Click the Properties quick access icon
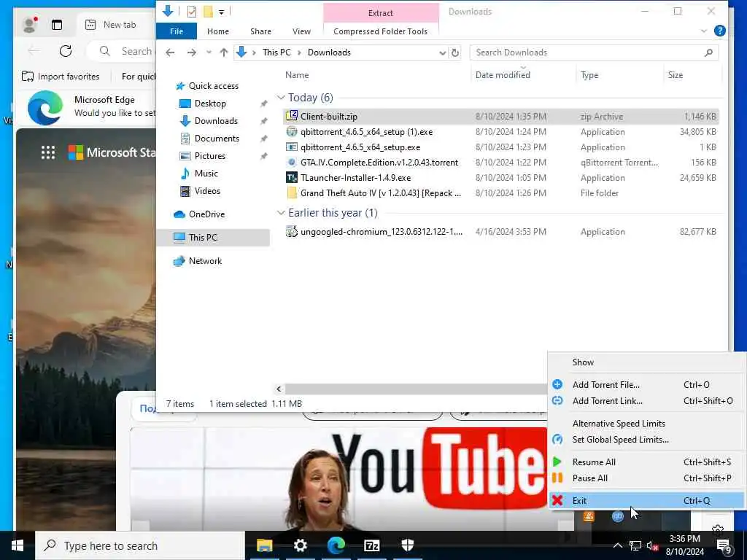This screenshot has width=747, height=560. (x=192, y=12)
